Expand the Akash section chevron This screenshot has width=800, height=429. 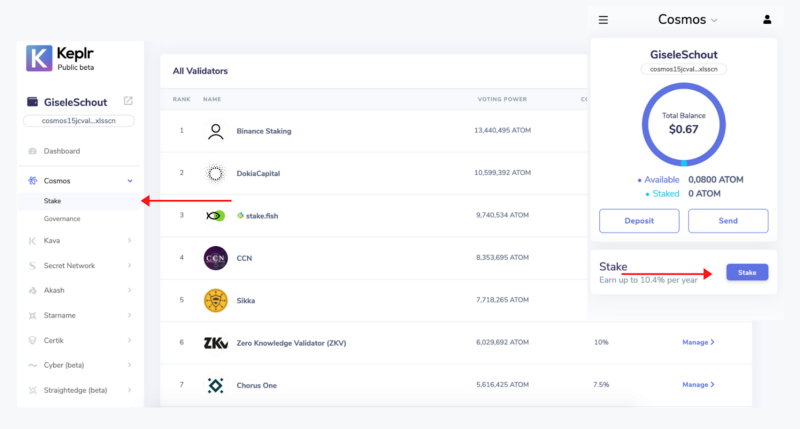click(130, 290)
